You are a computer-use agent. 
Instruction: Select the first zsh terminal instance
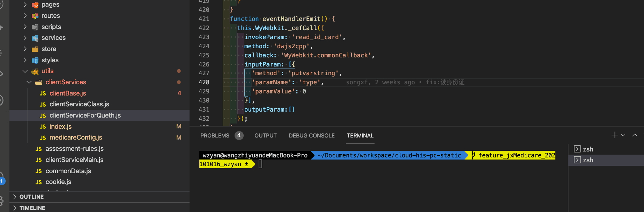(x=588, y=149)
